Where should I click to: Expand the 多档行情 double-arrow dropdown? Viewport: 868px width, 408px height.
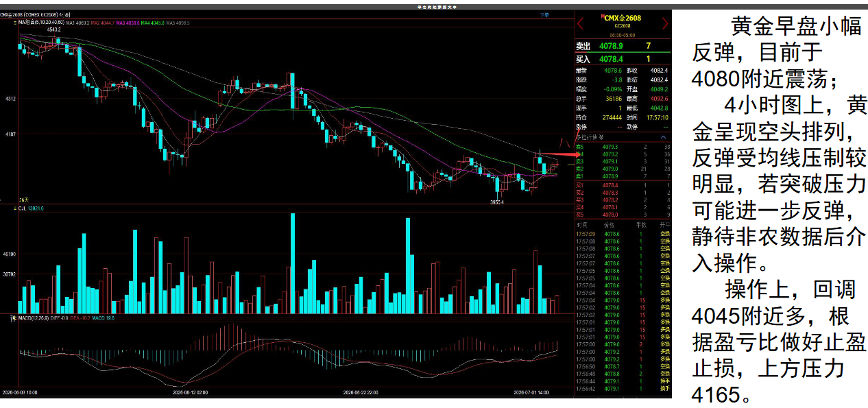602,136
